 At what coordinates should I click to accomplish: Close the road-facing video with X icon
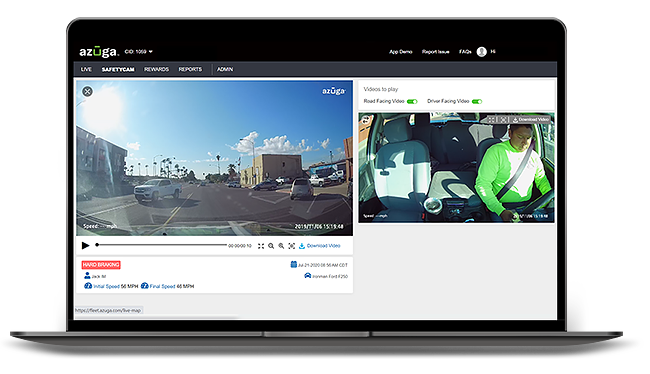pyautogui.click(x=87, y=92)
